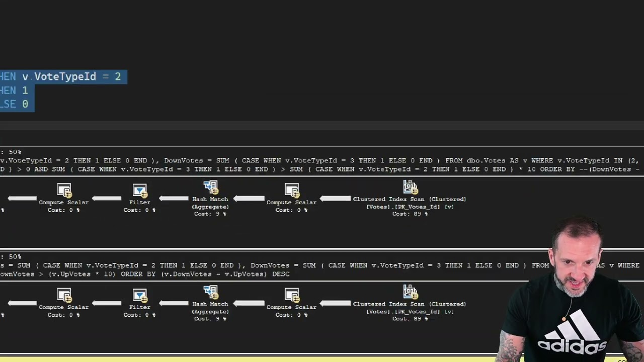Click 'Cost: 9 %' under first Hash Match
The height and width of the screenshot is (362, 644).
click(210, 214)
